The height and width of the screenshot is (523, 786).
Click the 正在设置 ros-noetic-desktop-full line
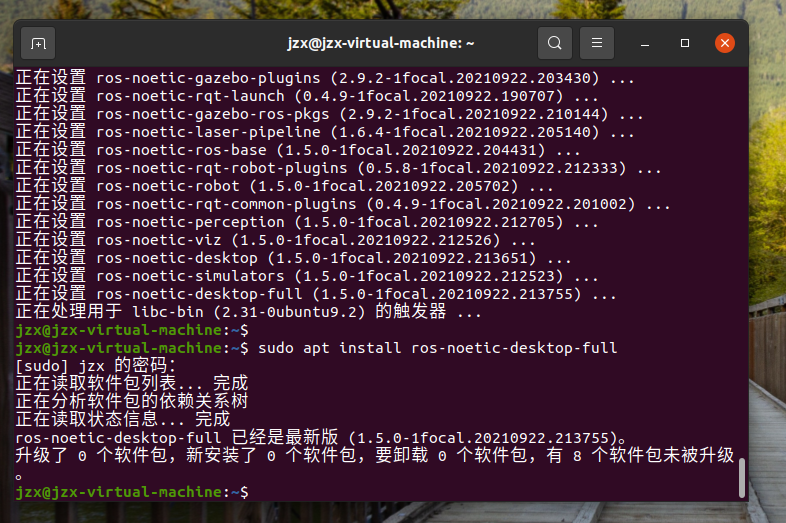(316, 295)
